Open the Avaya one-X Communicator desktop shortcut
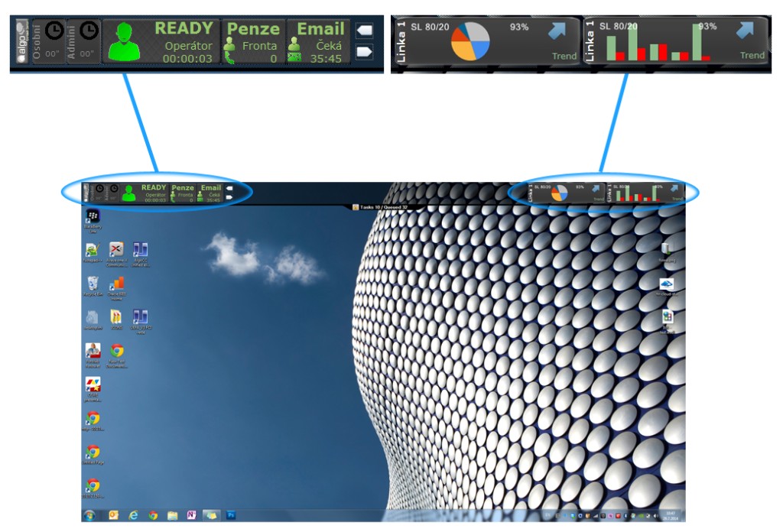This screenshot has height=532, width=783. [x=116, y=255]
